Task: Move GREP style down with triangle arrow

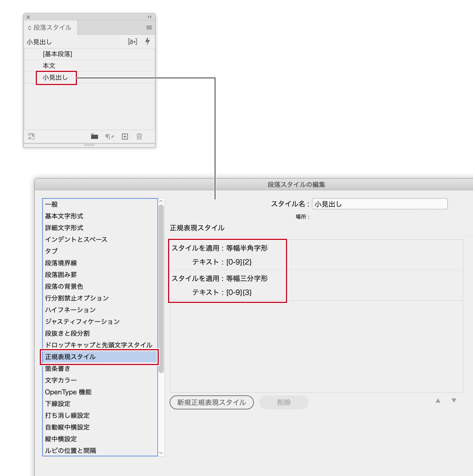Action: pyautogui.click(x=454, y=401)
